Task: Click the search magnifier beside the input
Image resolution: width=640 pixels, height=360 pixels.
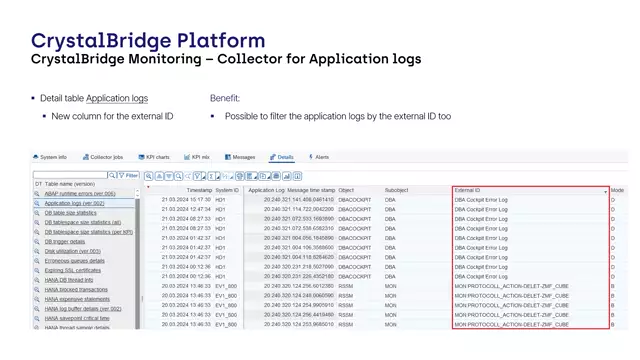Action: pos(112,175)
